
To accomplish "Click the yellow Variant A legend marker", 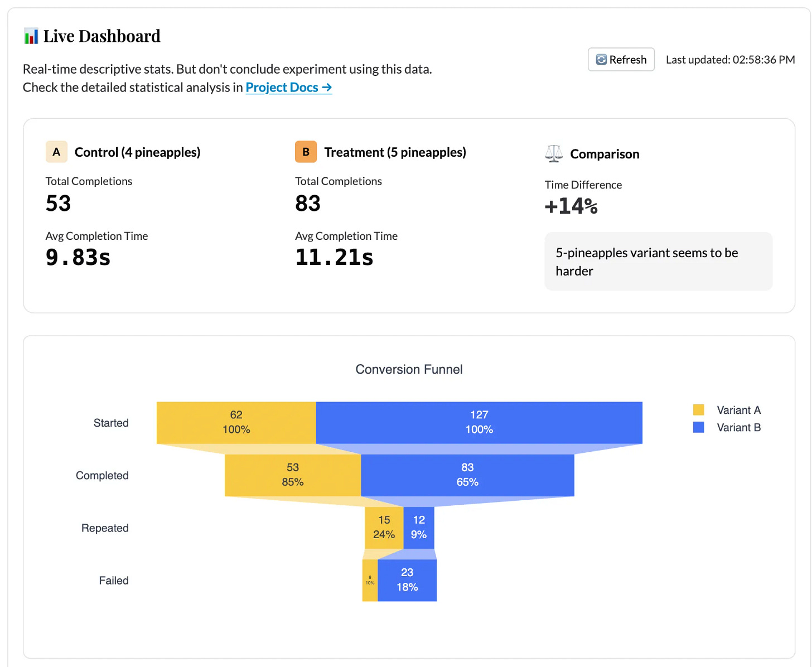I will point(699,409).
